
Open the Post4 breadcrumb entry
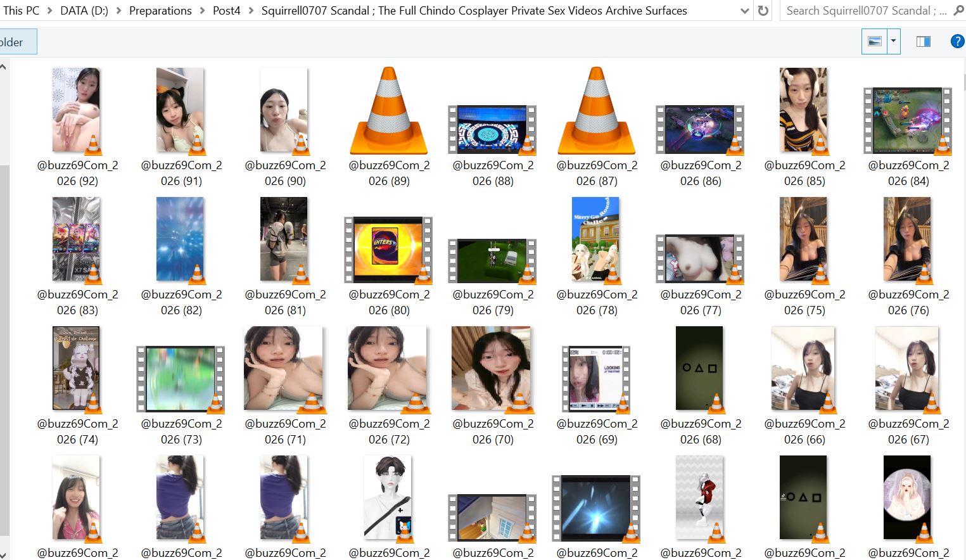(226, 10)
